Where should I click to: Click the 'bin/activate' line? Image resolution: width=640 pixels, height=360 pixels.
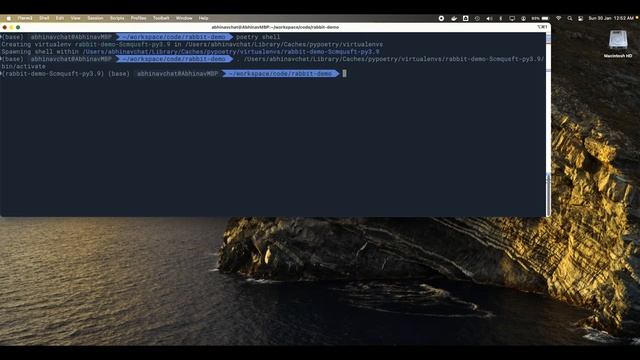pyautogui.click(x=23, y=67)
